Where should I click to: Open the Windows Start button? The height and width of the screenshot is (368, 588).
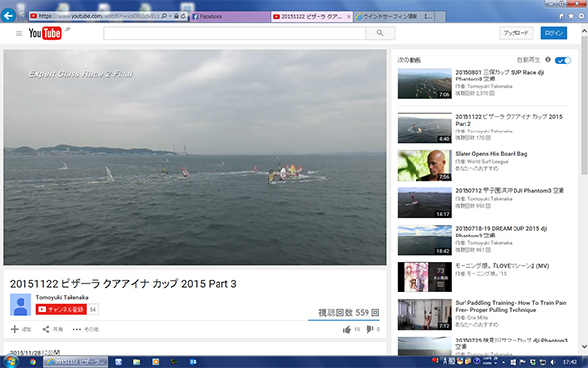click(x=10, y=362)
